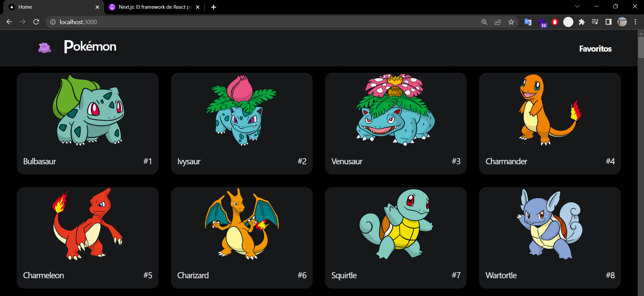Open the Chrome profile avatar
The image size is (644, 296).
[x=622, y=22]
